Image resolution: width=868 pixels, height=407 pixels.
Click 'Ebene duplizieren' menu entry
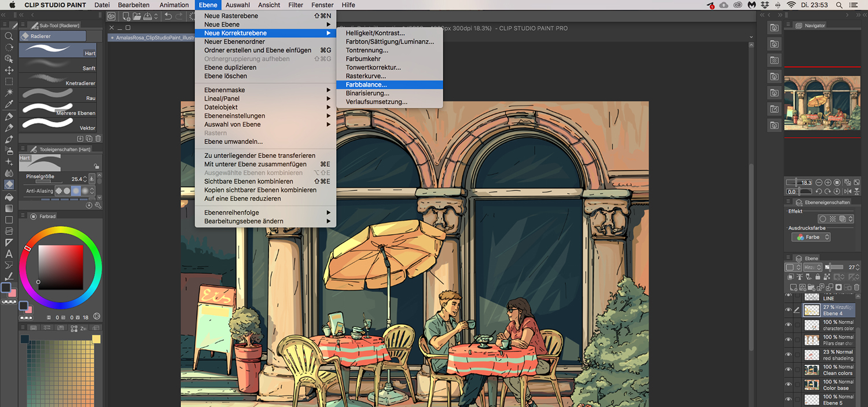click(230, 67)
